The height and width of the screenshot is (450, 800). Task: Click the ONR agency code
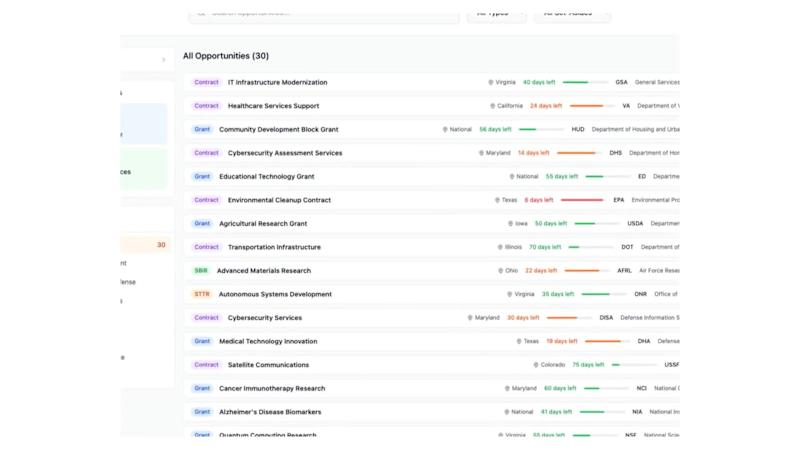pos(641,294)
